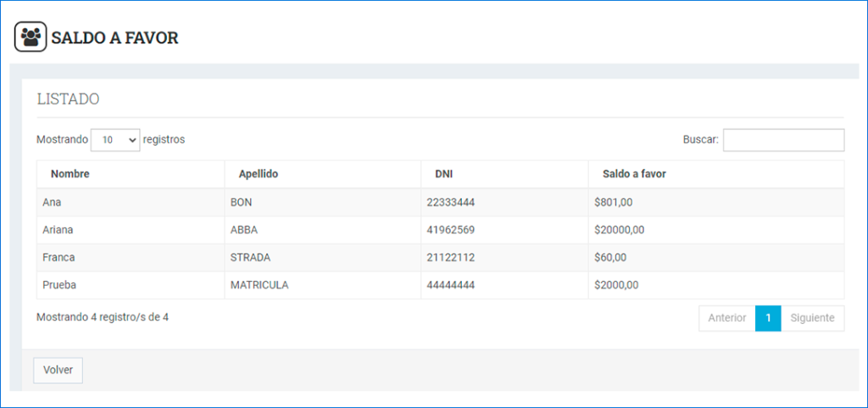Focus the Buscar search field
The image size is (868, 408).
pyautogui.click(x=782, y=140)
